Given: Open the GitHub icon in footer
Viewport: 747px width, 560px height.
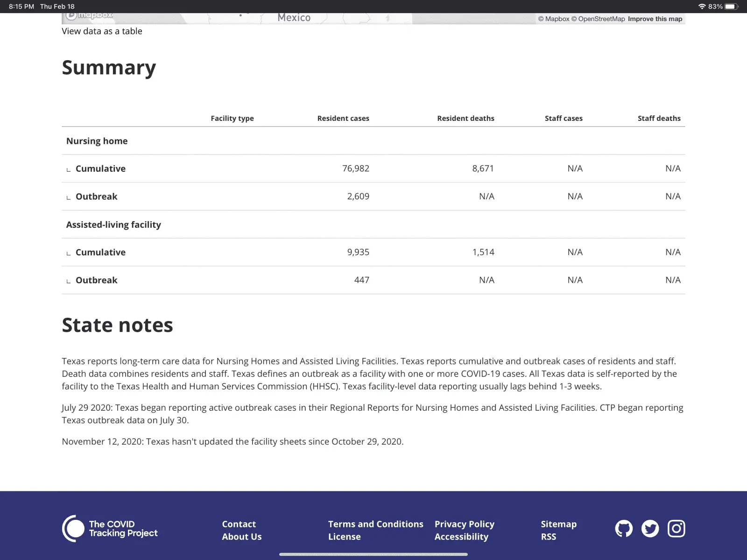Looking at the screenshot, I should pyautogui.click(x=624, y=529).
